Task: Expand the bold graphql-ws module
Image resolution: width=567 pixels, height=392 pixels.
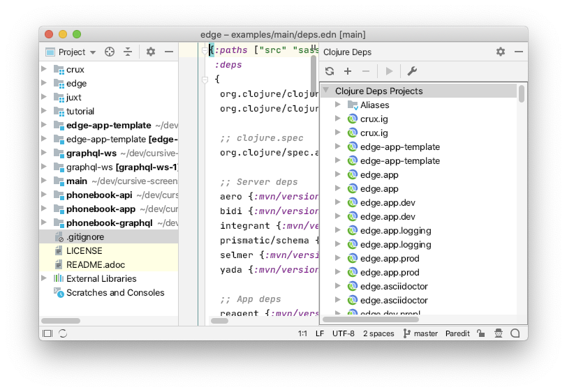Action: click(x=44, y=153)
